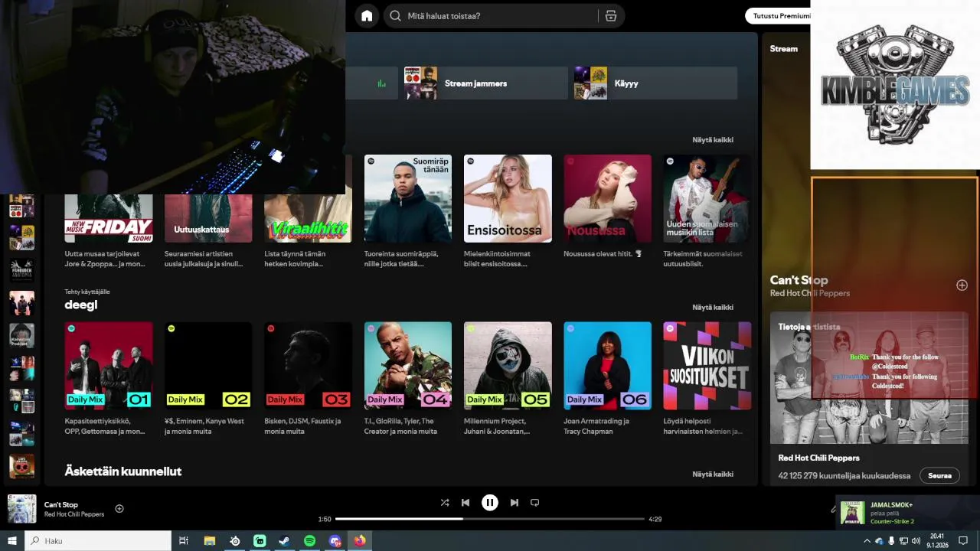Screen dimensions: 980x551
Task: Open the system volume tray icon
Action: coord(916,540)
